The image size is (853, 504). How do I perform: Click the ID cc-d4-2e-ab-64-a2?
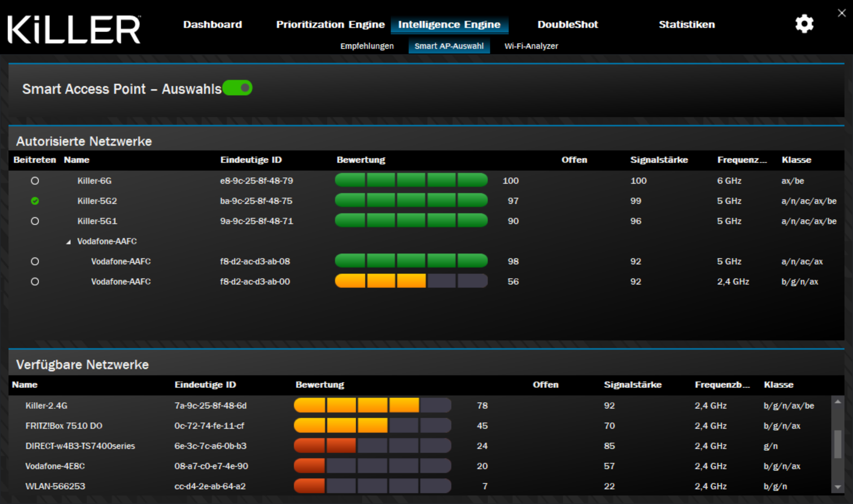pyautogui.click(x=210, y=486)
